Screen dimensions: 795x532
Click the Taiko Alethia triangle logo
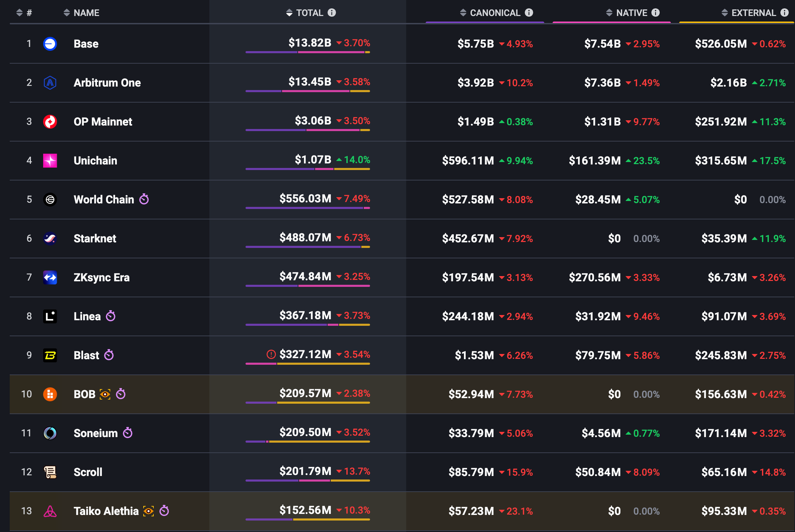(50, 511)
